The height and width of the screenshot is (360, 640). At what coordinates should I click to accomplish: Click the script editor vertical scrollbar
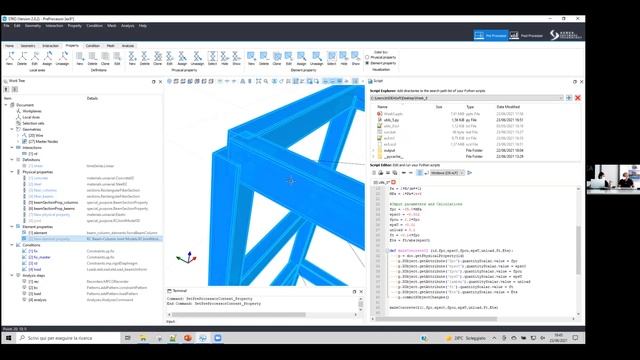578,250
